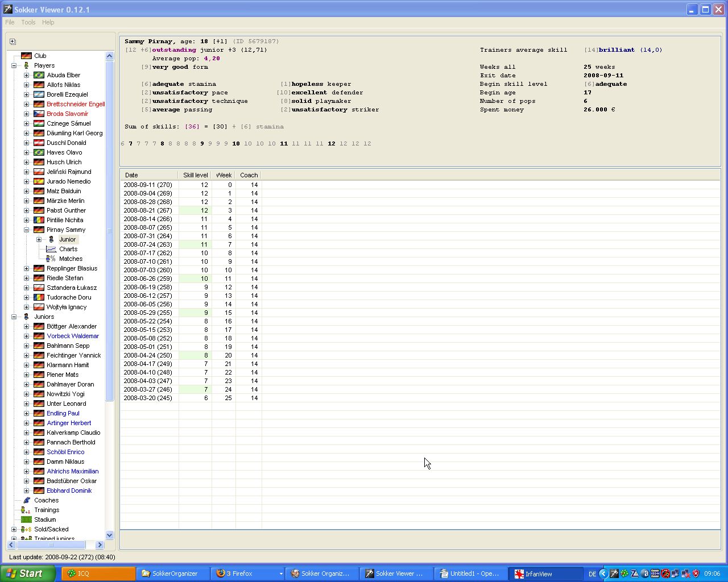Click the Trainings icon in sidebar
The height and width of the screenshot is (582, 728).
(26, 510)
